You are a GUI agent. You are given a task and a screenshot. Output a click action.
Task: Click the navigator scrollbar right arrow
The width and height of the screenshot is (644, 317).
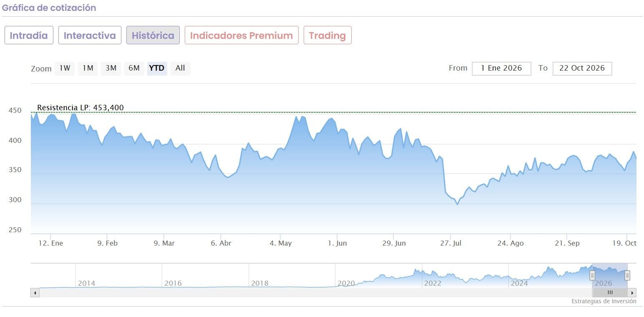pos(633,293)
